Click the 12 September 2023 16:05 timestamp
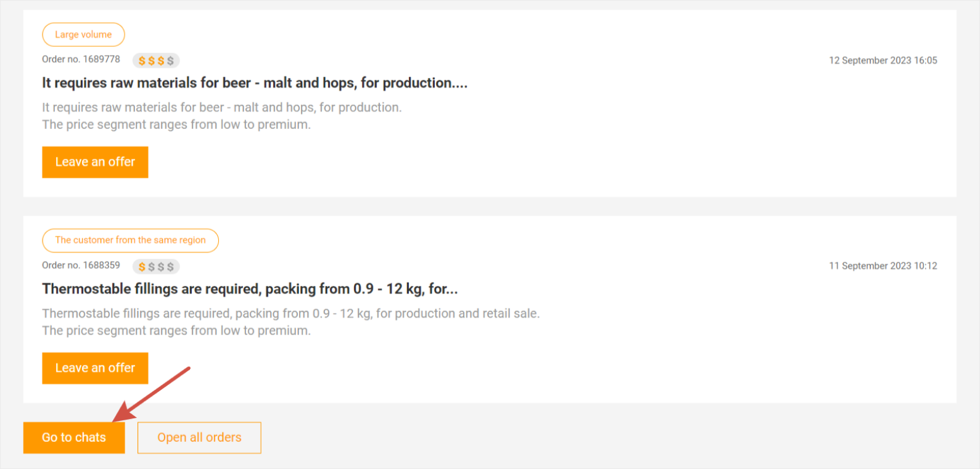This screenshot has height=469, width=980. [x=883, y=60]
